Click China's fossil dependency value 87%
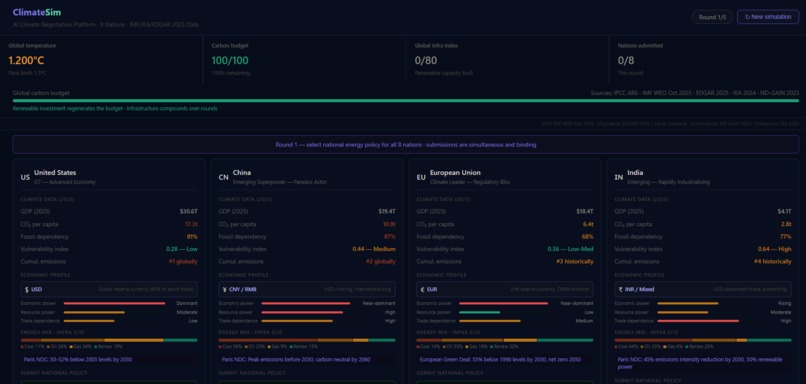Viewport: 806px width, 384px height. click(390, 236)
